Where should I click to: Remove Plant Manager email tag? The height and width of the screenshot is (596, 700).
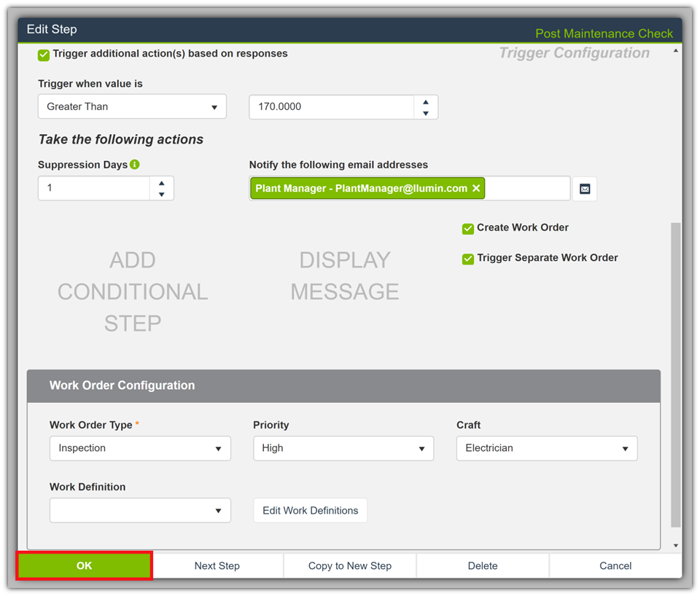(x=476, y=189)
